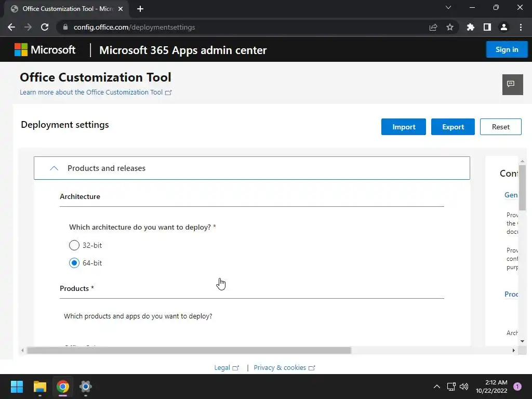Show hidden system tray icons

436,387
